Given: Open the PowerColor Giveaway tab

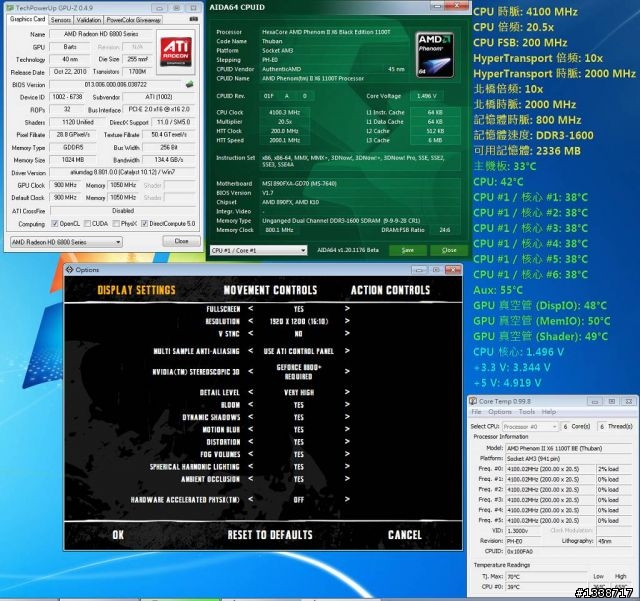Looking at the screenshot, I should [x=133, y=20].
